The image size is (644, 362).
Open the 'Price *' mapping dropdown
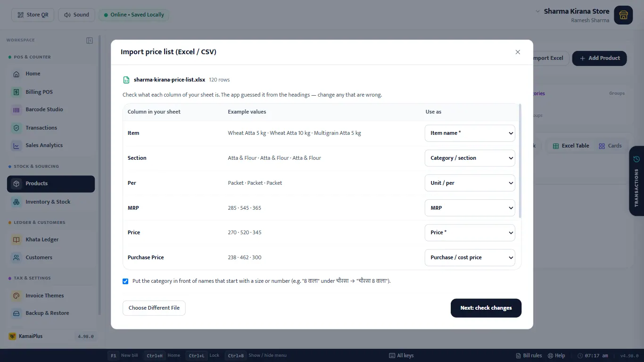click(470, 232)
